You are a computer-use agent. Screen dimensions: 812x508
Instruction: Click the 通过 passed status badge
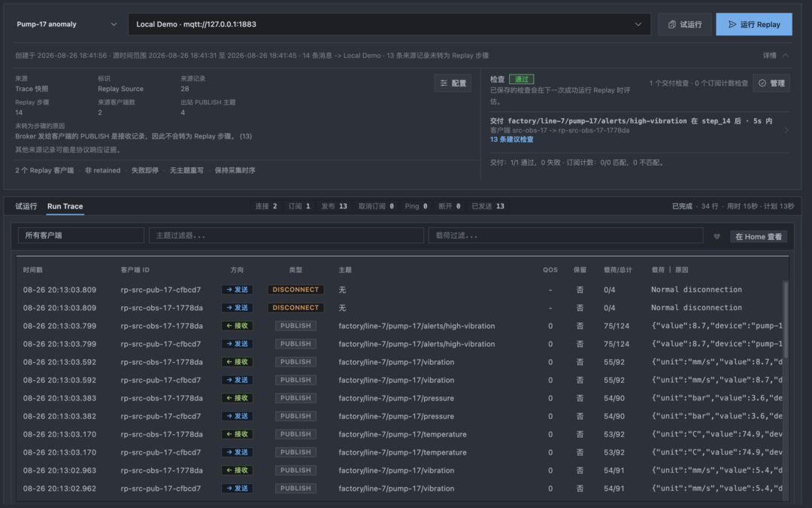click(522, 79)
